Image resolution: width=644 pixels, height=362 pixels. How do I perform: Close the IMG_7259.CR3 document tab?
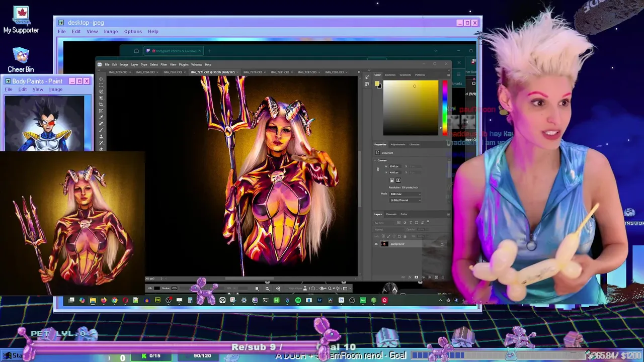point(130,72)
